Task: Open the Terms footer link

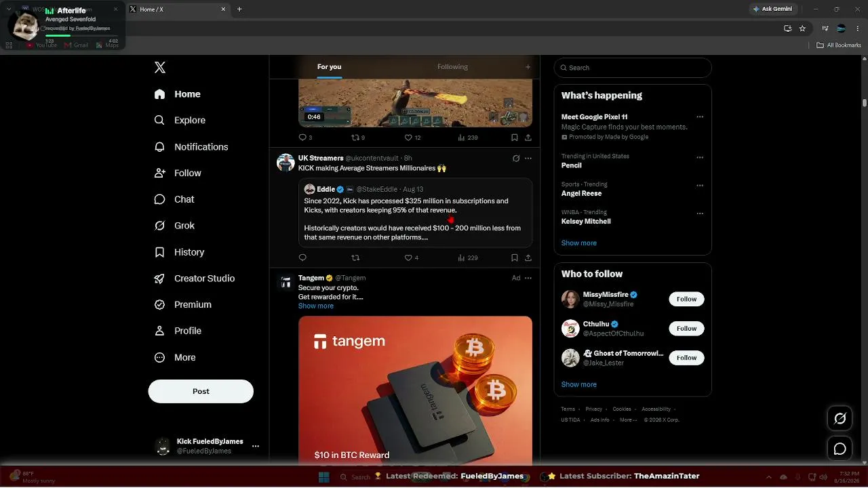Action: (568, 409)
